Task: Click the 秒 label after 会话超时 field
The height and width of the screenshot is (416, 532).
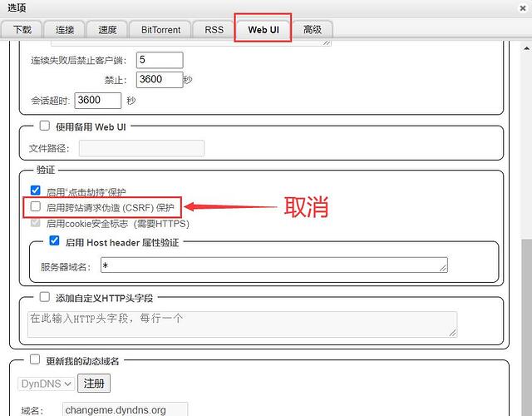Action: pos(131,101)
